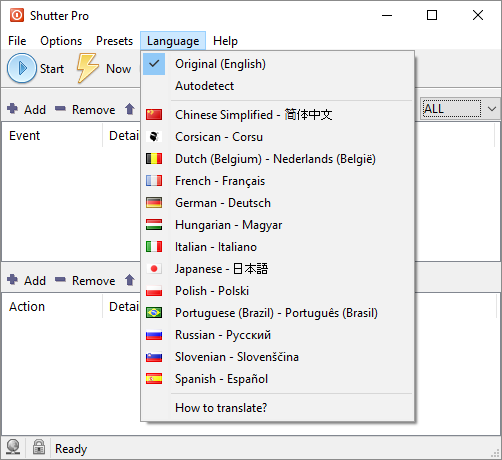
Task: Click the French flag icon
Action: (x=154, y=181)
